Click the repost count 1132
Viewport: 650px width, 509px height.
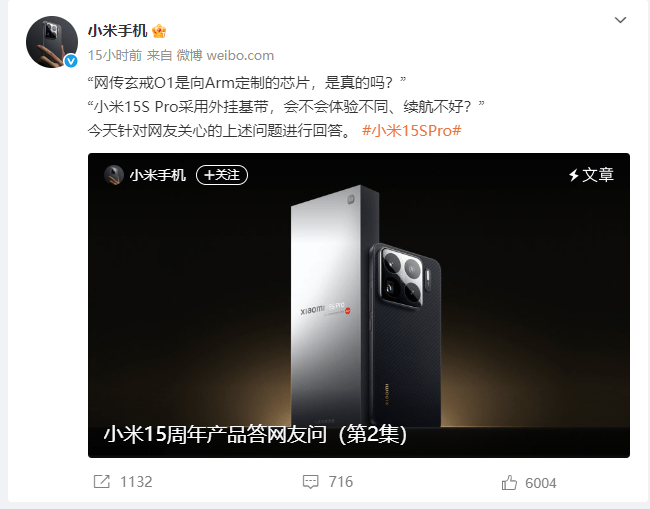pos(136,482)
